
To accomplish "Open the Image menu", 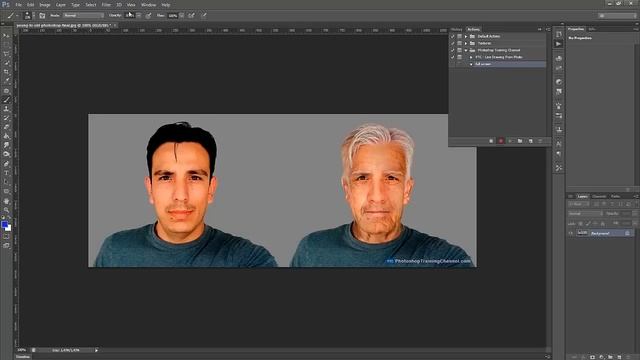I will (x=45, y=5).
